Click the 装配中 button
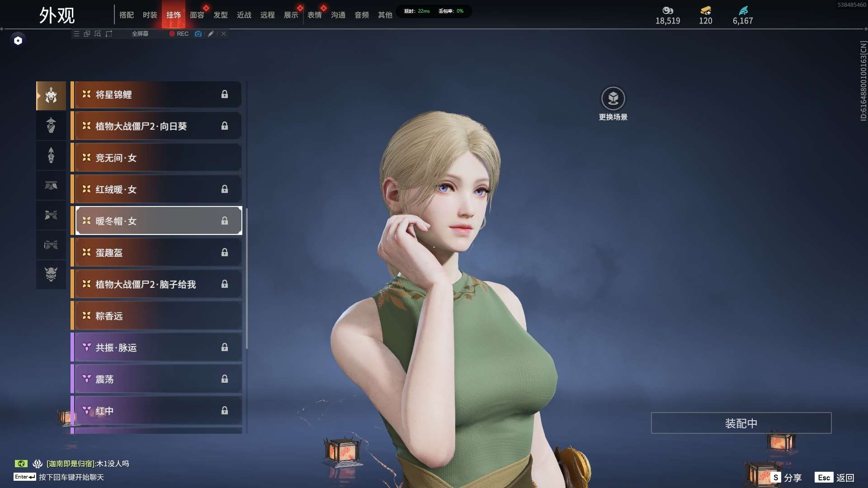The height and width of the screenshot is (488, 868). click(x=741, y=423)
